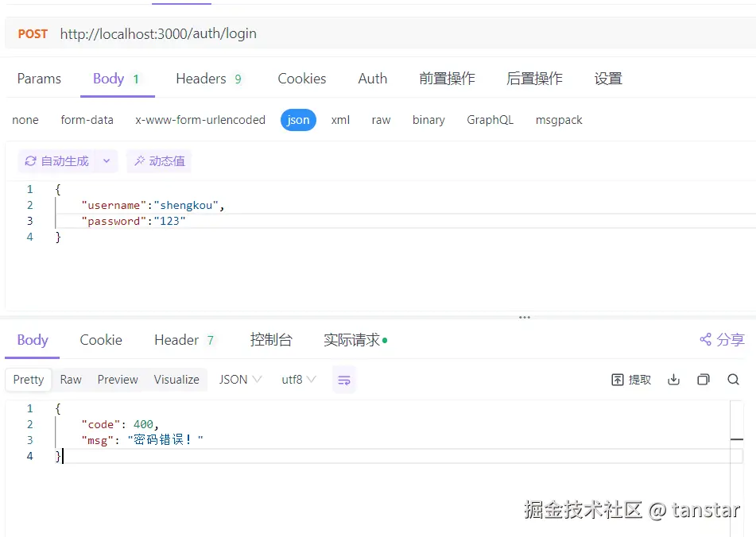Select the binary body type

(428, 120)
